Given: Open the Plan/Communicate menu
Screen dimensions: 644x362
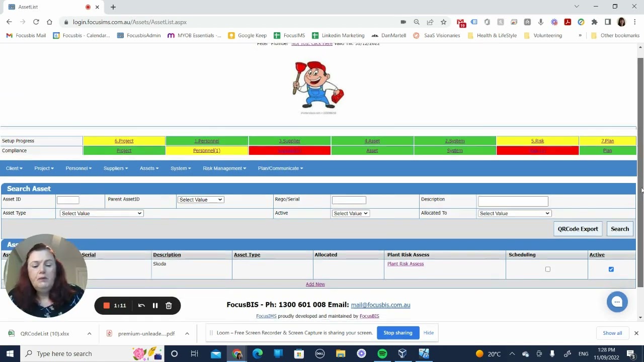Looking at the screenshot, I should tap(280, 168).
